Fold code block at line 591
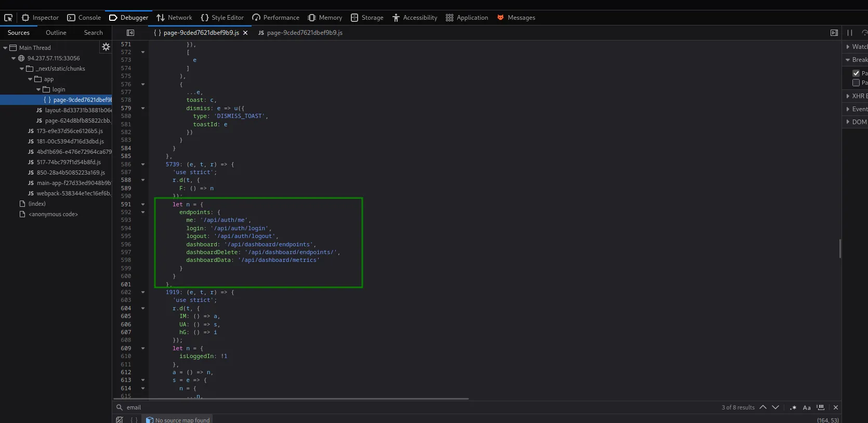 (143, 204)
